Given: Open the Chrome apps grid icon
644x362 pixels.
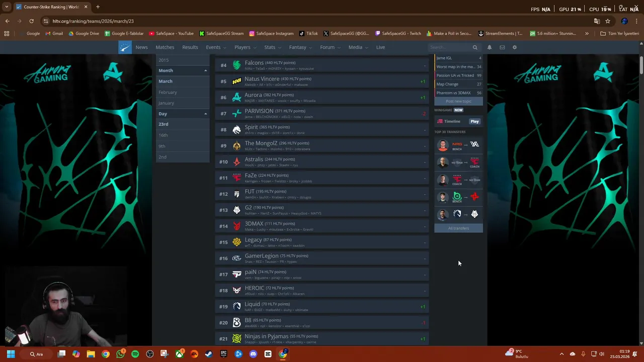Looking at the screenshot, I should [x=7, y=34].
